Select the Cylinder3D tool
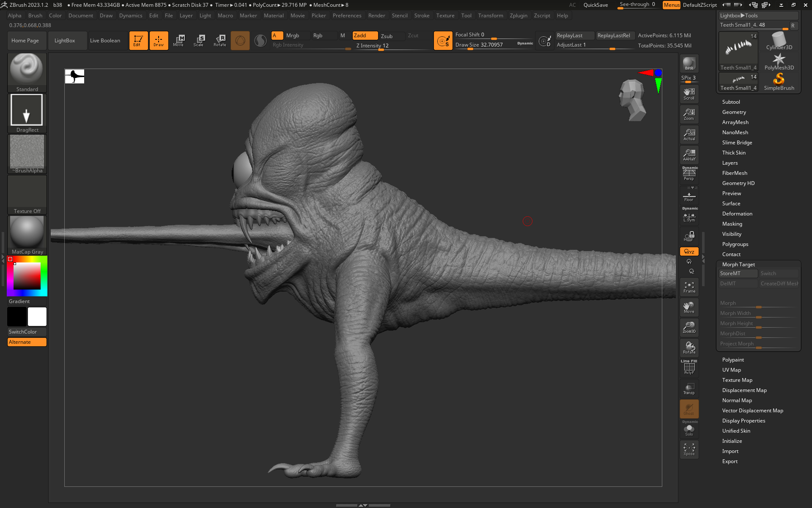This screenshot has height=508, width=812. coord(779,41)
